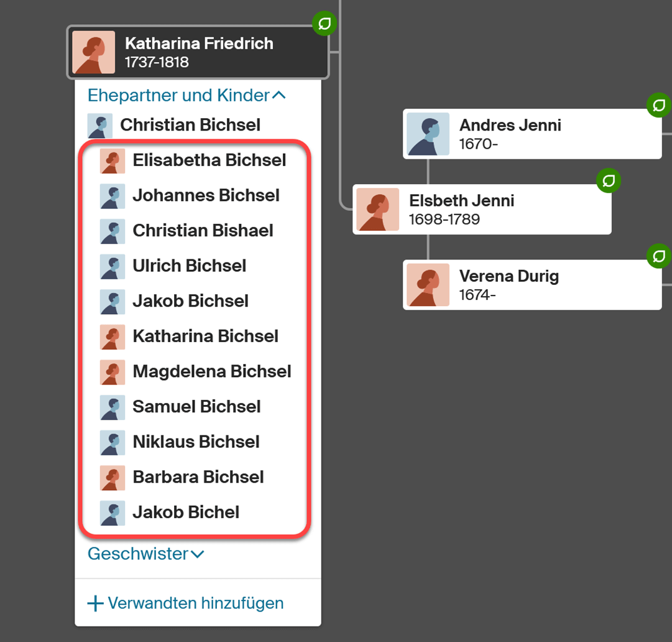Click Elsbeth Jenni's female avatar icon
The height and width of the screenshot is (642, 672).
[x=378, y=210]
